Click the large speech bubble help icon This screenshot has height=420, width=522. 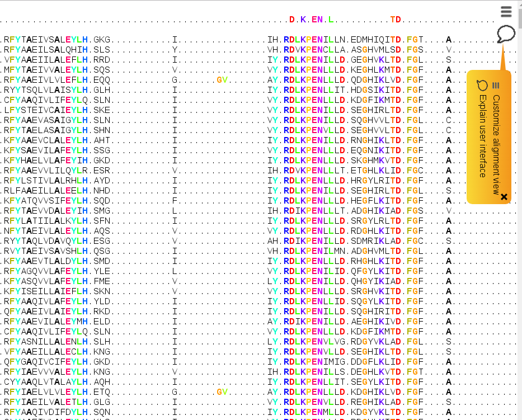coord(506,34)
